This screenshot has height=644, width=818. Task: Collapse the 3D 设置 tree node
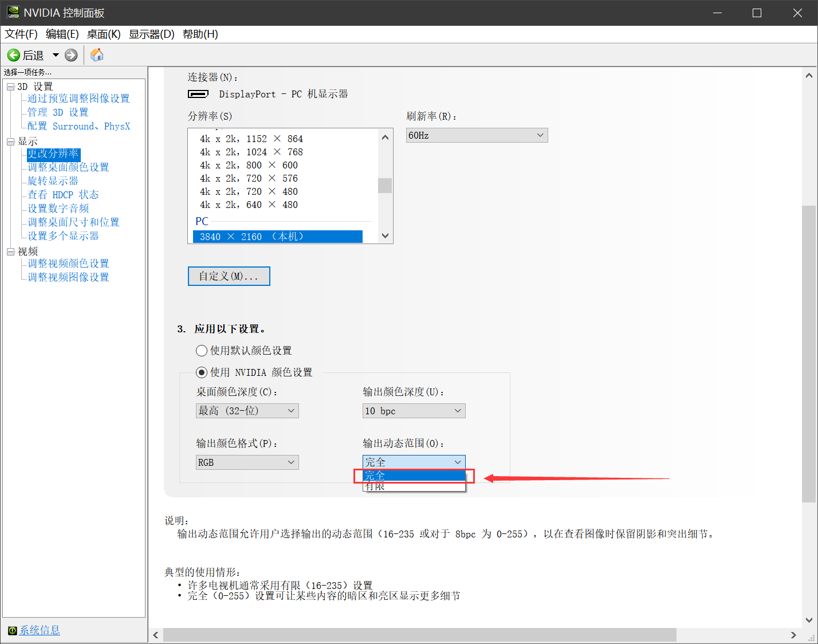(x=10, y=87)
